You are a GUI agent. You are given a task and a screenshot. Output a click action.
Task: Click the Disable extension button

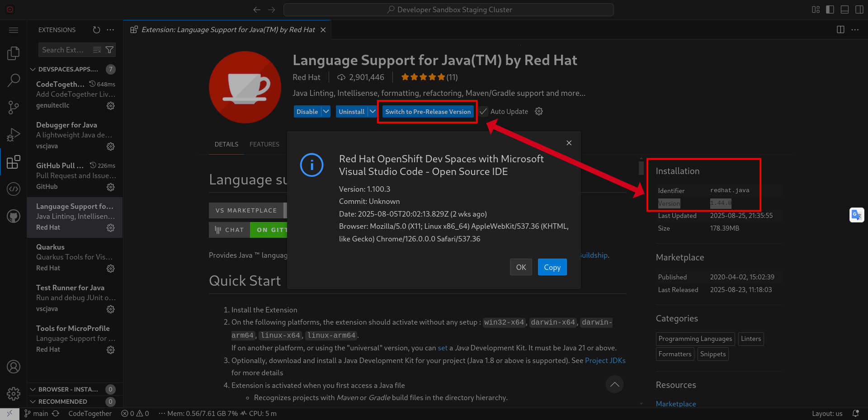307,112
